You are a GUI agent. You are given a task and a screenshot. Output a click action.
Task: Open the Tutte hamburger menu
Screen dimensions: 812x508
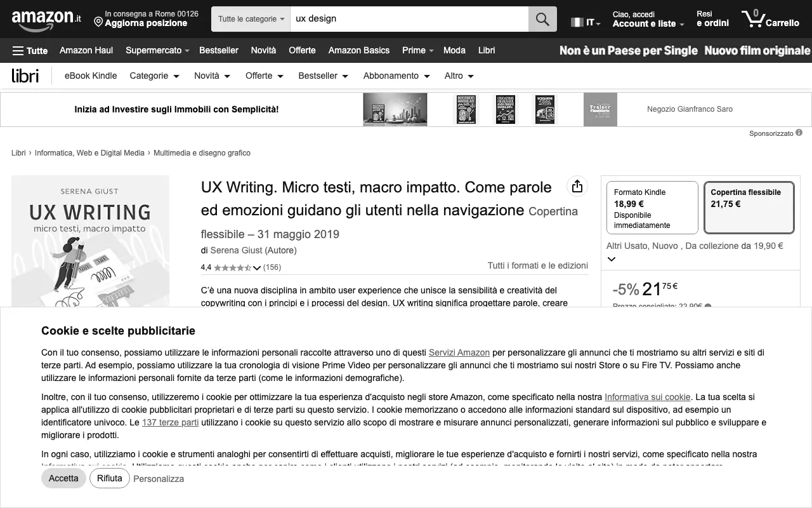pyautogui.click(x=30, y=50)
